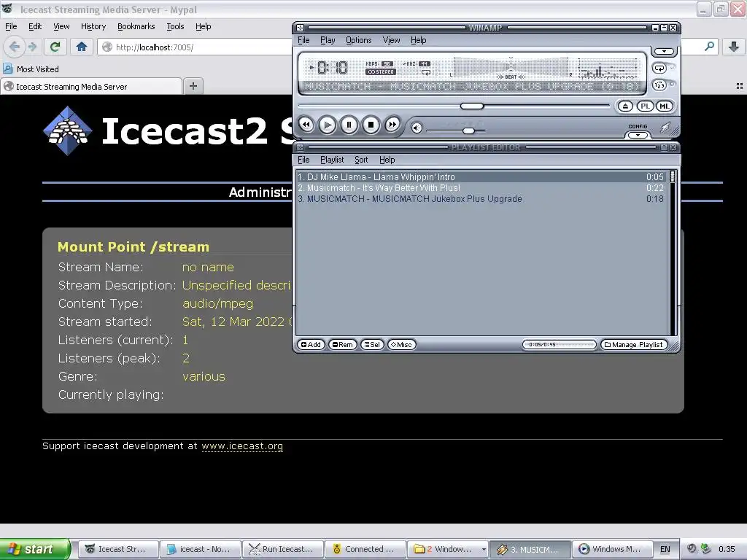The image size is (747, 560).
Task: Reload the Icecast page
Action: coord(55,47)
